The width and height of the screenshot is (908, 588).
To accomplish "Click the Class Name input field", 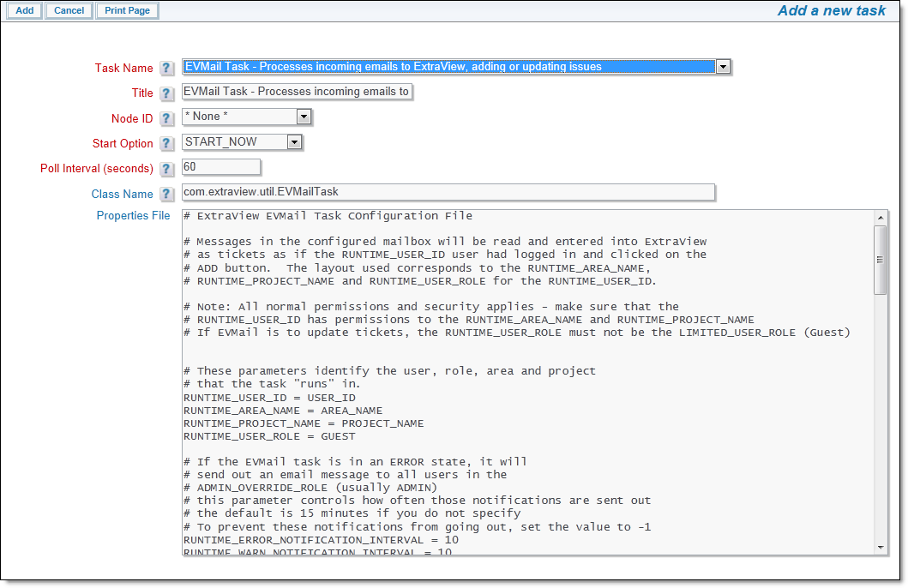I will [x=448, y=191].
